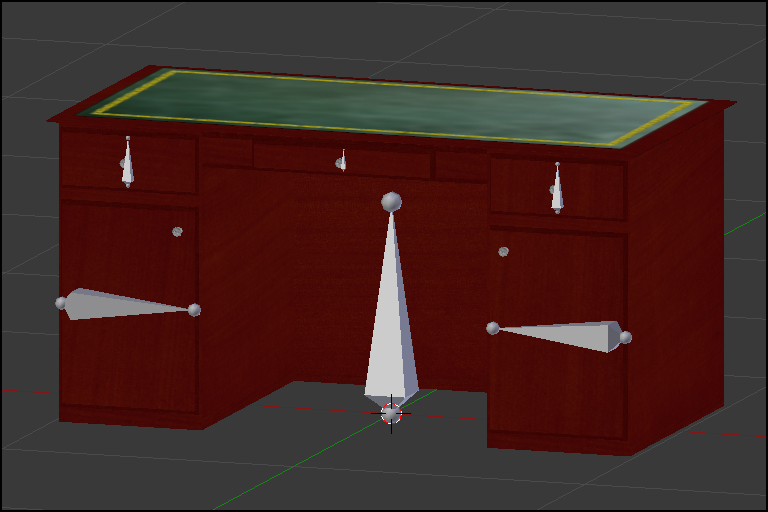Select the large vertical center bone
This screenshot has height=512, width=768.
point(391,309)
